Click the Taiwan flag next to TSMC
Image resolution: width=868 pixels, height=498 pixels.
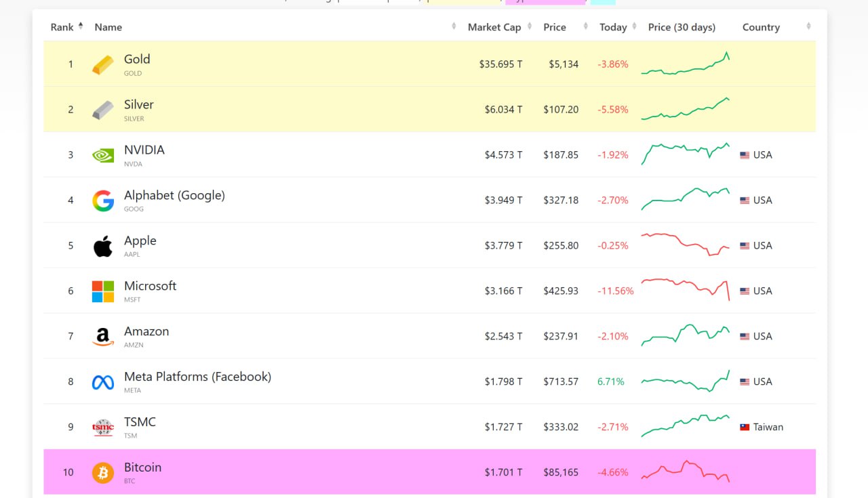tap(745, 428)
